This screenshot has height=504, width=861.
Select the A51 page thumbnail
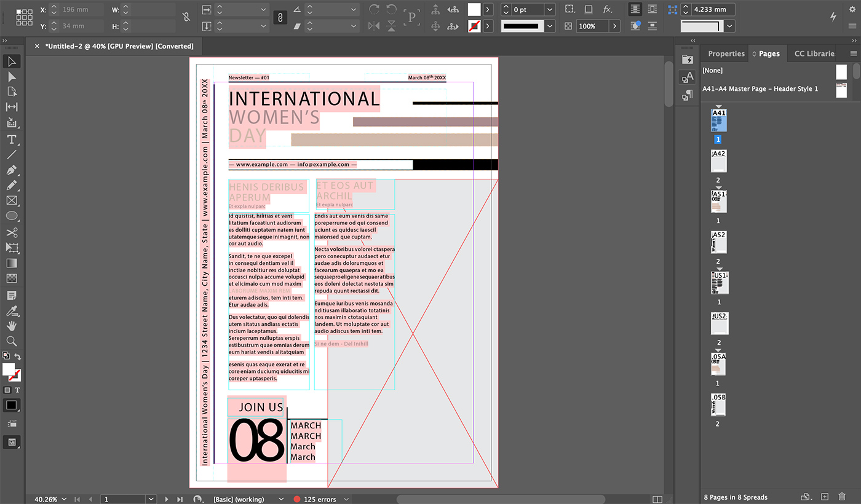coord(719,202)
